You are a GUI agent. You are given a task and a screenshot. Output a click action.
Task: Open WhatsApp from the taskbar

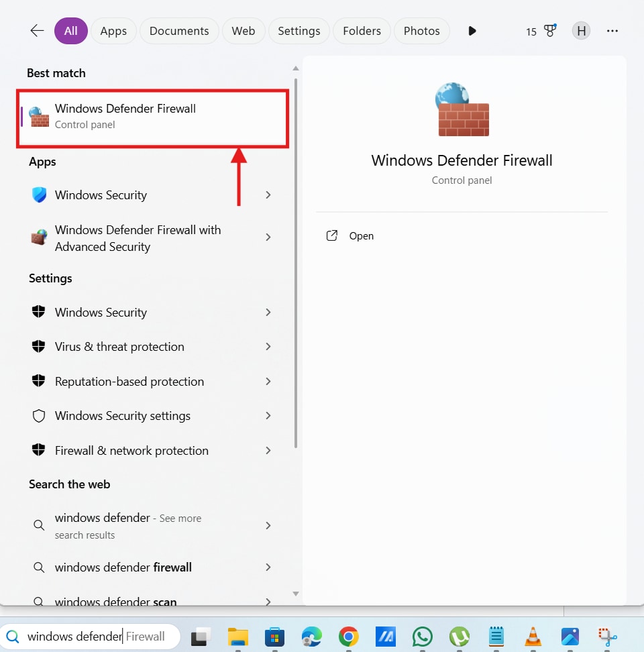423,636
